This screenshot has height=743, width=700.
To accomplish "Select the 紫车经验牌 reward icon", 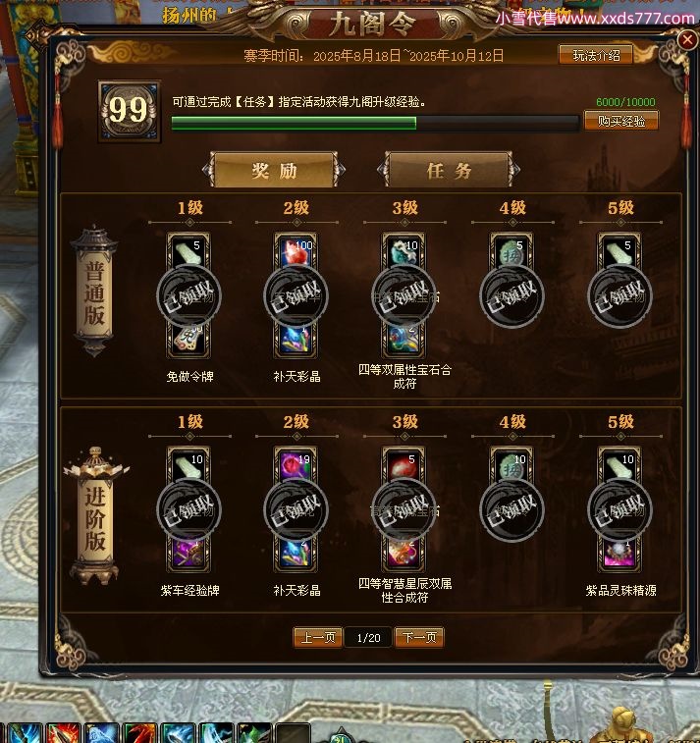I will coord(188,554).
